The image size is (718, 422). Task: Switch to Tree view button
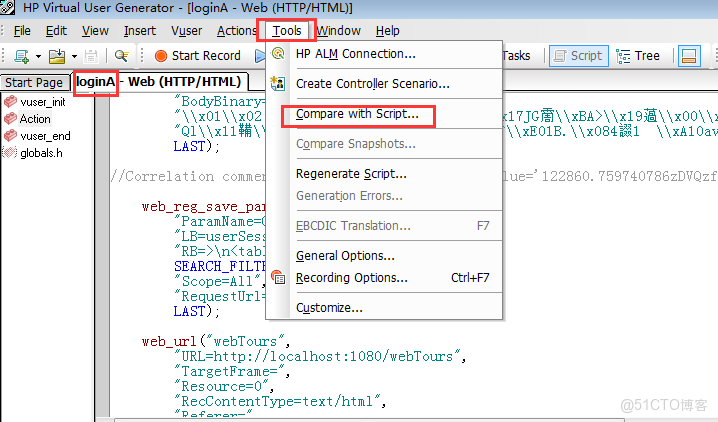pos(638,56)
